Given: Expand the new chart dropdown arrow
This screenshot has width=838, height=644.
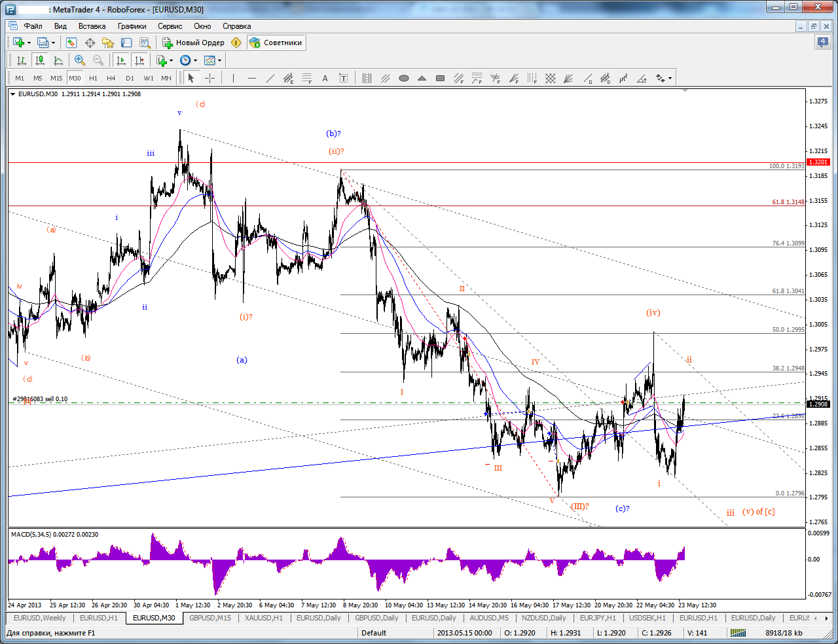Looking at the screenshot, I should pyautogui.click(x=29, y=43).
